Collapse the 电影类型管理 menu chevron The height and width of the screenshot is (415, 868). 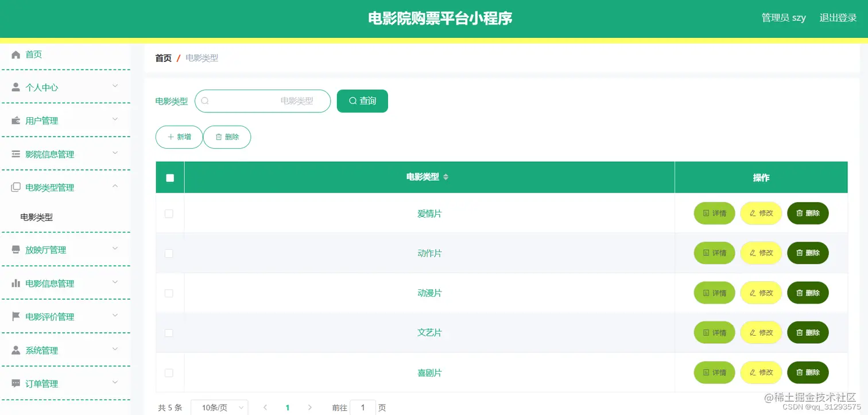click(x=115, y=186)
